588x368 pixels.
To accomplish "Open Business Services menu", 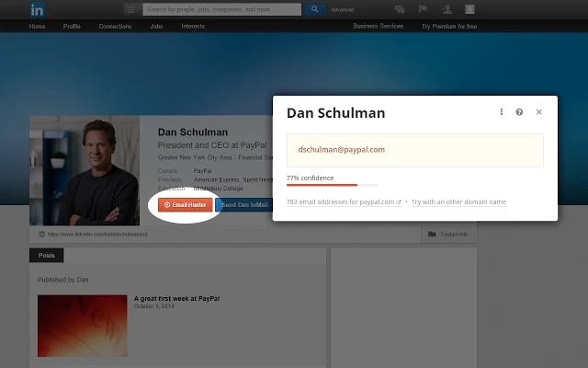I will pos(378,27).
